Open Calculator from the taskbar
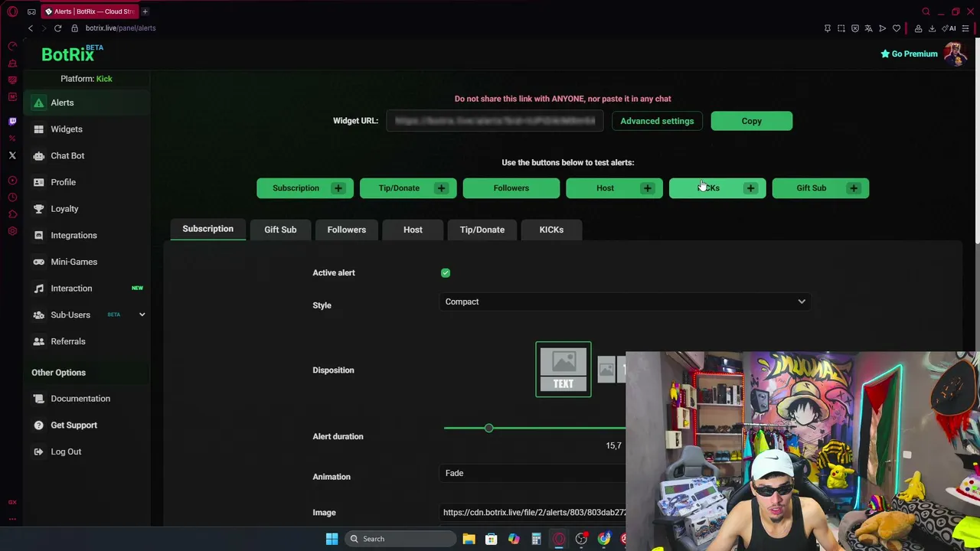 pyautogui.click(x=536, y=539)
